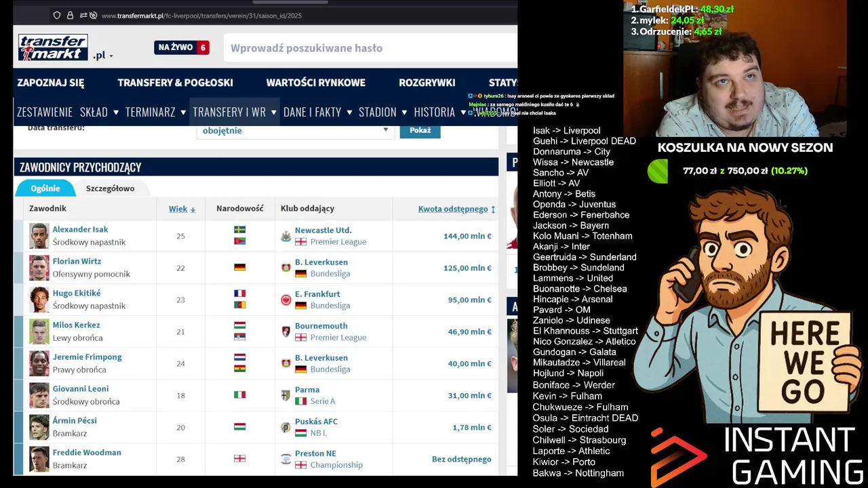
Task: Click the Bundesliga link under E. Frankfurt
Action: [x=330, y=306]
